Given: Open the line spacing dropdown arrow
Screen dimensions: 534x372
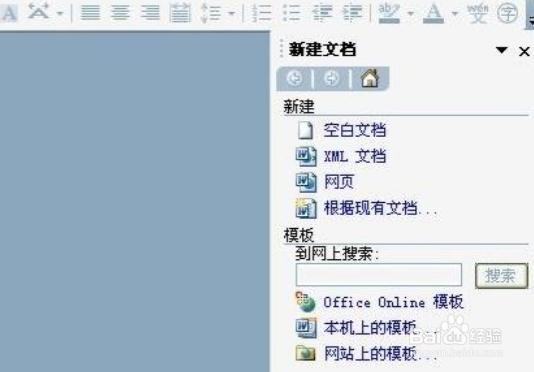Looking at the screenshot, I should pos(232,14).
